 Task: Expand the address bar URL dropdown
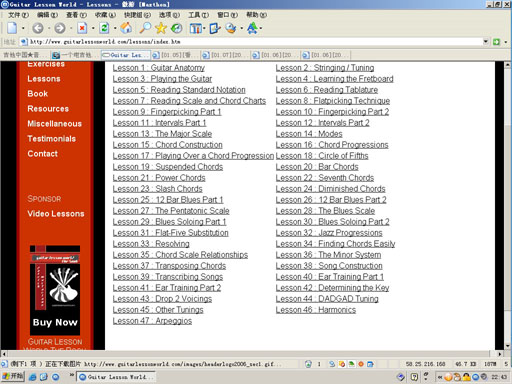[x=486, y=42]
